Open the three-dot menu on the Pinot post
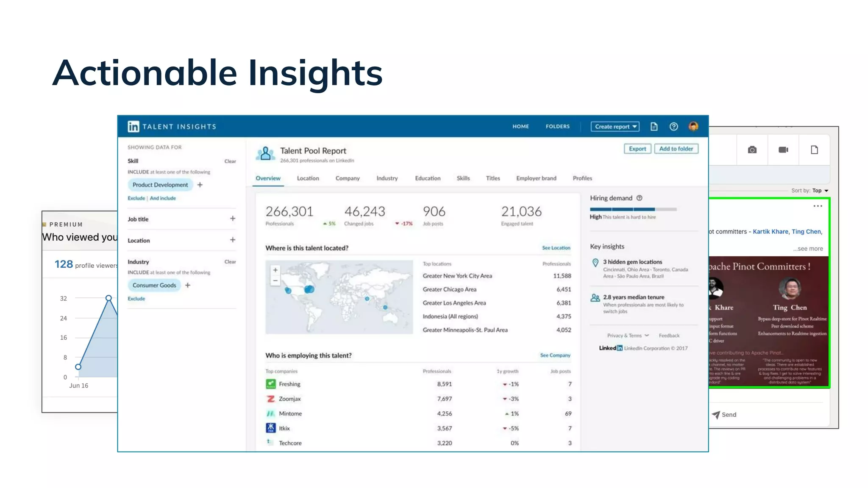 tap(818, 206)
